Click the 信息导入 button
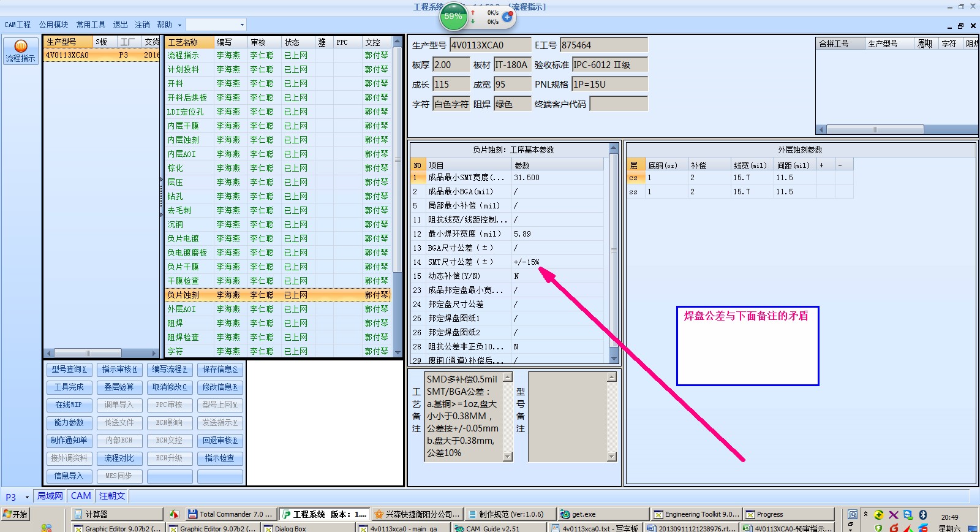The height and width of the screenshot is (532, 980). tap(69, 476)
